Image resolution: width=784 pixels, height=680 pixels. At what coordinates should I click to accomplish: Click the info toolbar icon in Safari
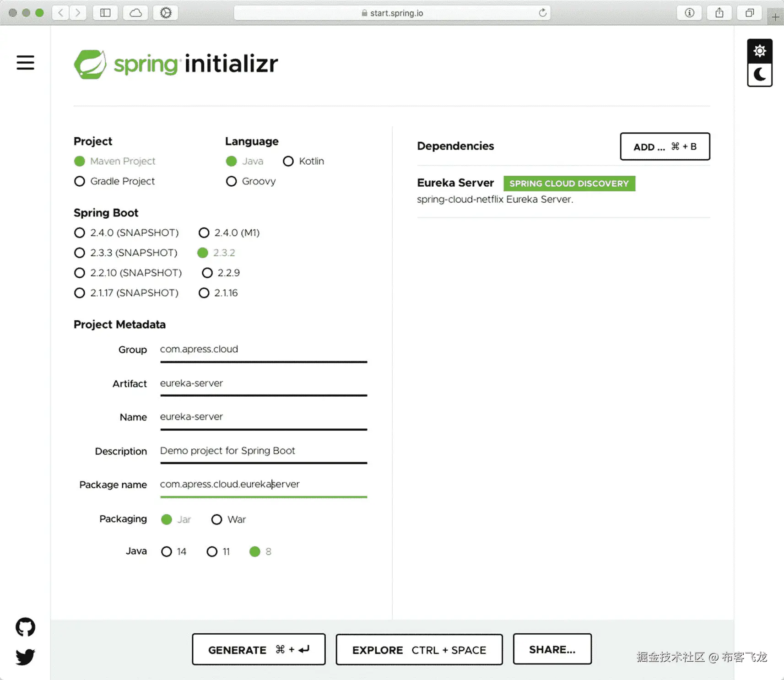tap(689, 13)
